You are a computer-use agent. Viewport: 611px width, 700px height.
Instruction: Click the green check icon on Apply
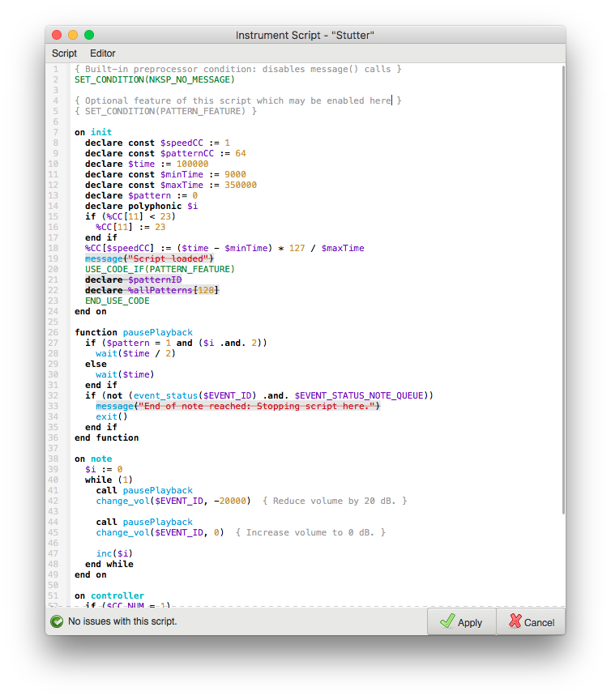pos(447,621)
